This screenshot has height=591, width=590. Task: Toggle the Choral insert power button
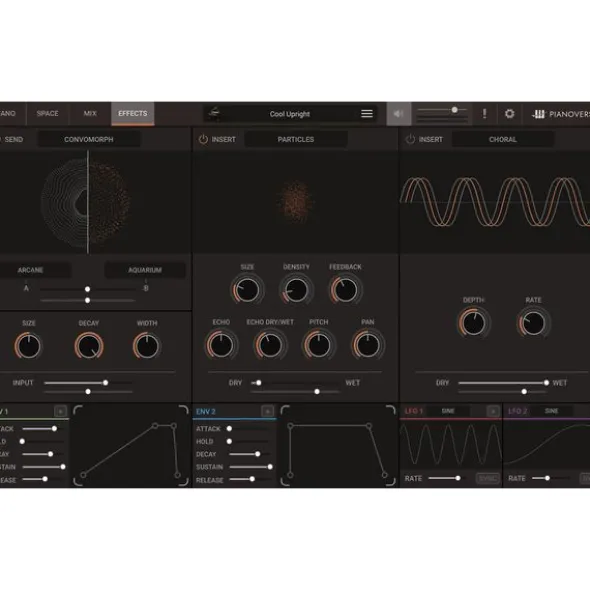(x=410, y=139)
